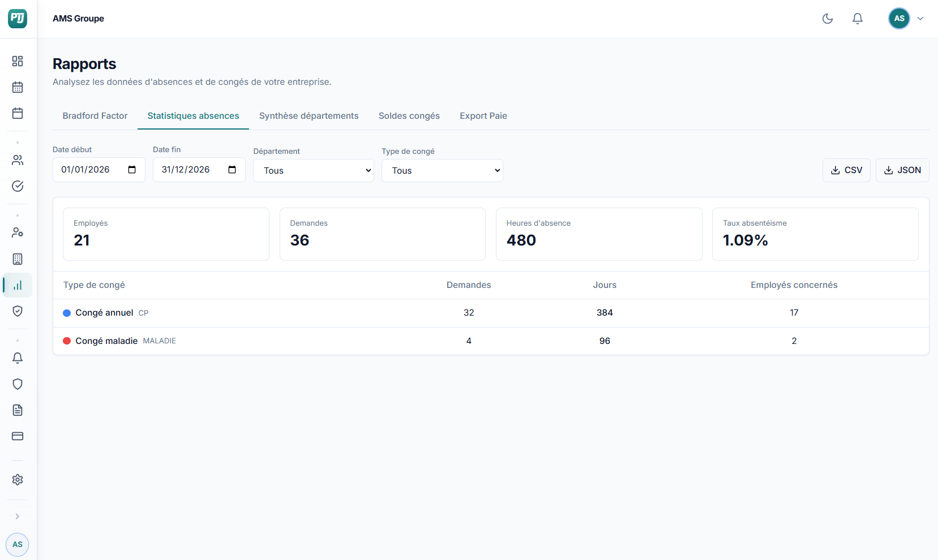Open Date fin calendar picker icon

pos(232,170)
